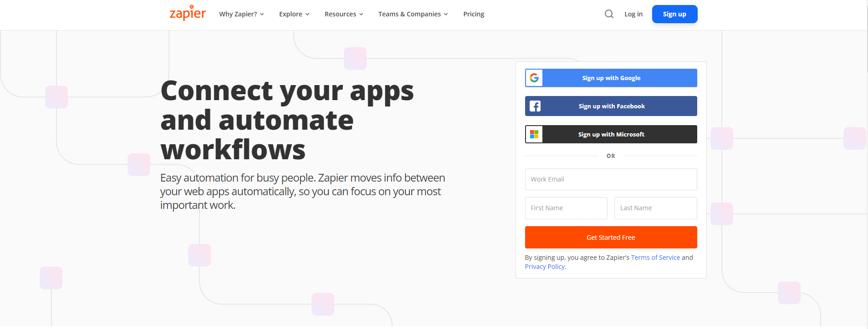Open search with the magnifying glass icon
868x329 pixels.
[609, 14]
